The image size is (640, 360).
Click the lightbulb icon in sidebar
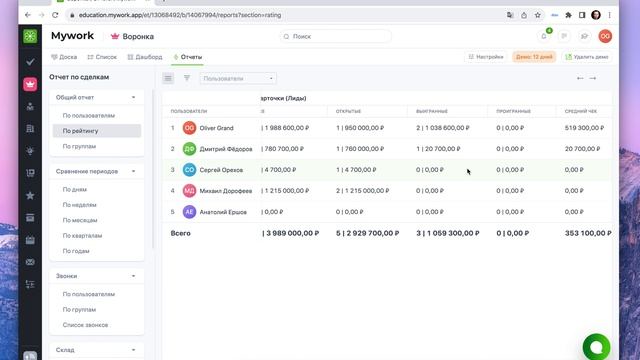(30, 151)
